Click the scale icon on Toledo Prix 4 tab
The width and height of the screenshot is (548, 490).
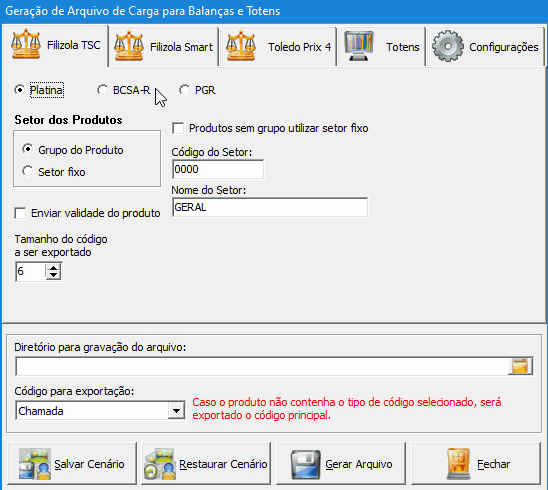(x=240, y=46)
